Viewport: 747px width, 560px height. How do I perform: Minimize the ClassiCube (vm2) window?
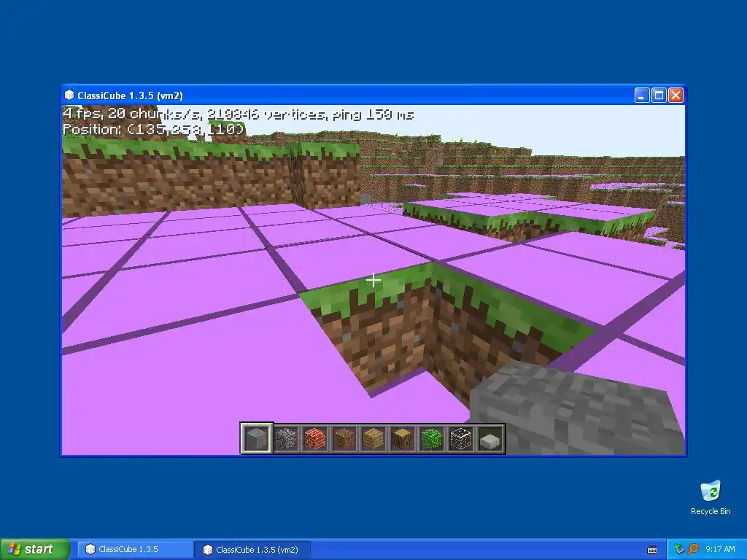click(642, 96)
